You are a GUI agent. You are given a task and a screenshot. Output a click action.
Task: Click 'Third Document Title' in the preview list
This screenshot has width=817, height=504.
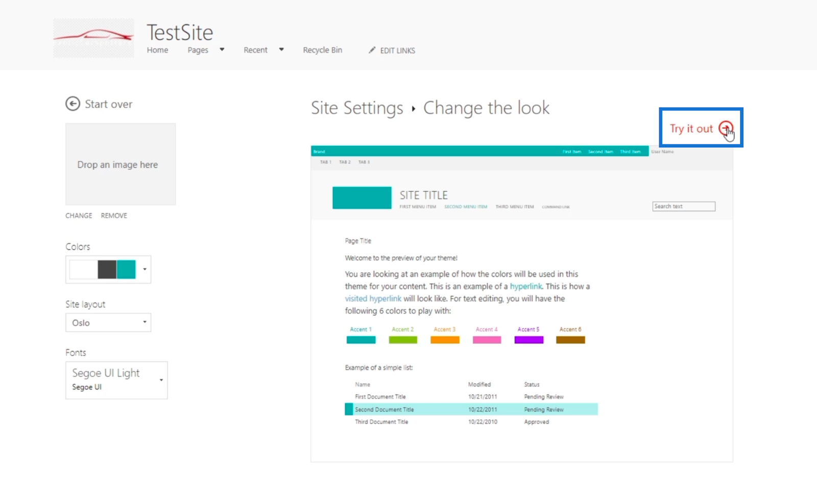381,422
